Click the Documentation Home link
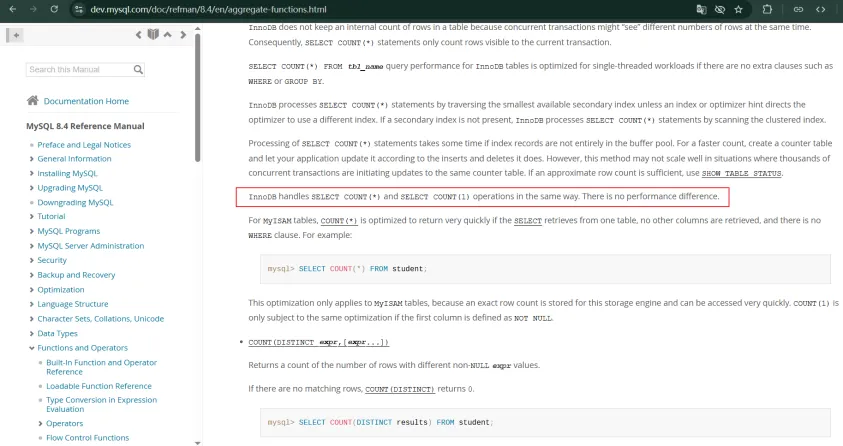The image size is (843, 446). point(86,101)
